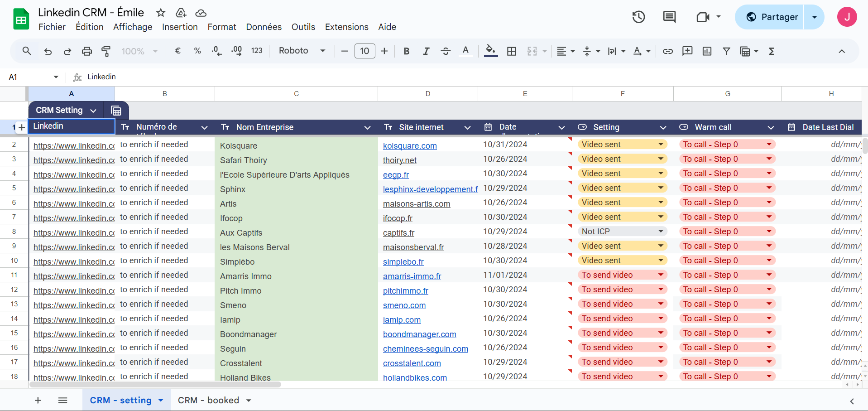Screen dimensions: 868x411
Task: Click the create filter funnel icon
Action: tap(726, 51)
